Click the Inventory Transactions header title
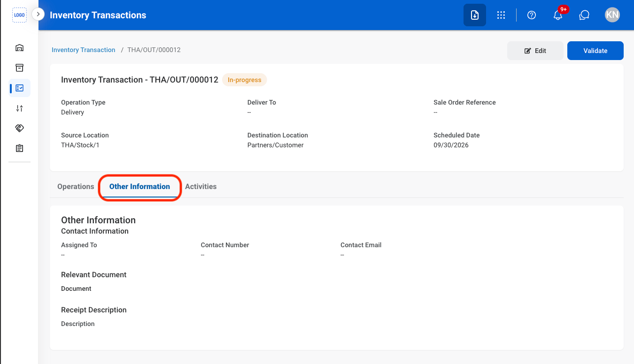Viewport: 634px width, 364px height. (98, 15)
